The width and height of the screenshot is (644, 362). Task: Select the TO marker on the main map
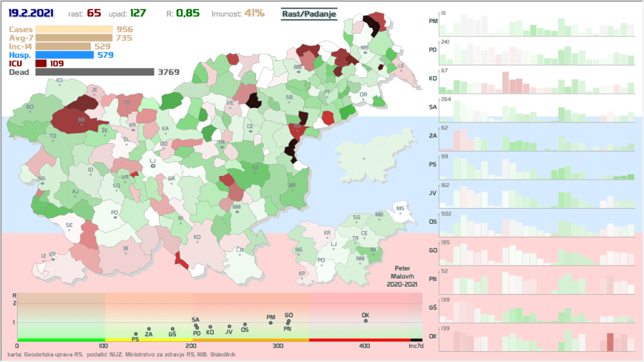[53, 136]
